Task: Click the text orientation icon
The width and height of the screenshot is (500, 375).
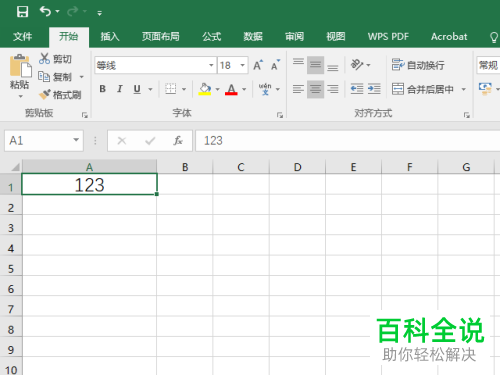Action: click(x=357, y=65)
